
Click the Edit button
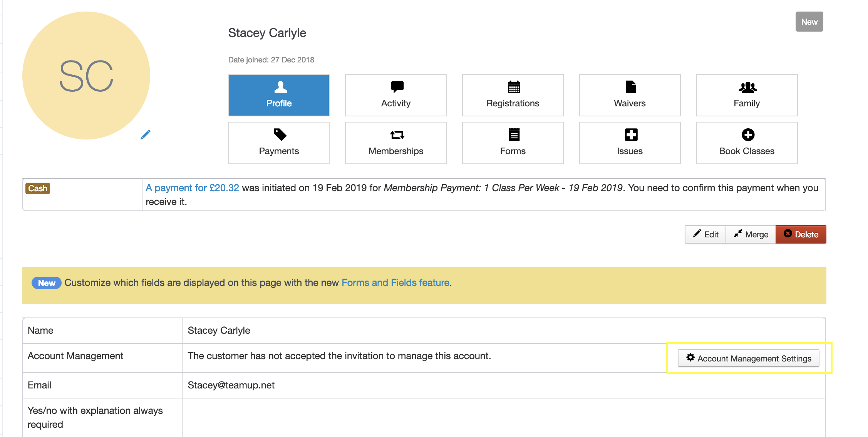pos(705,234)
